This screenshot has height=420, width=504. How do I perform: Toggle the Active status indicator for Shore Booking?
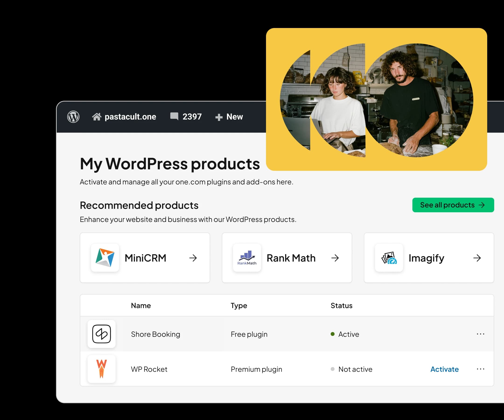point(332,334)
